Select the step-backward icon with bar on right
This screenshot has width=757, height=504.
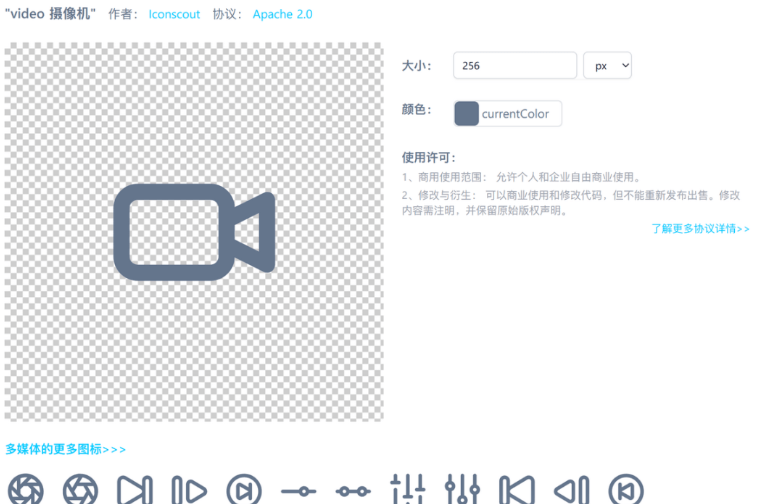pyautogui.click(x=571, y=490)
